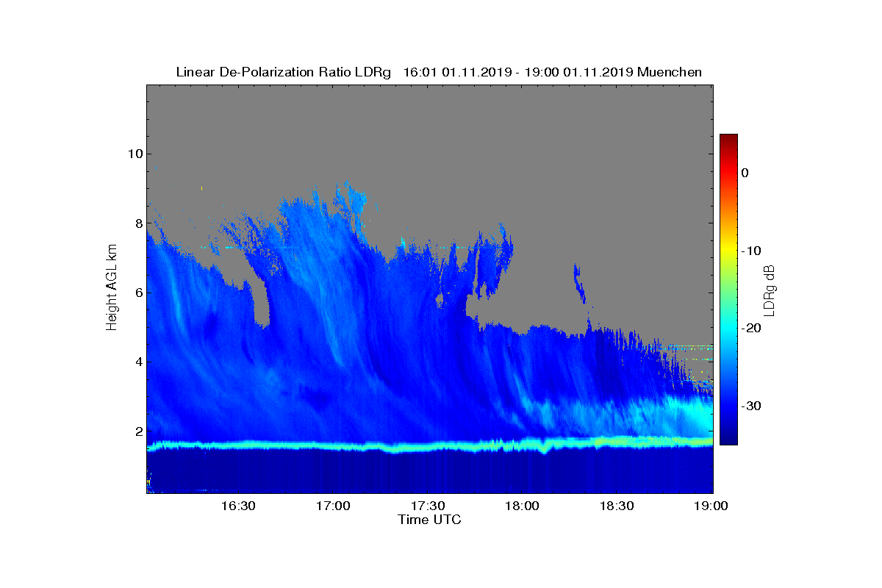The height and width of the screenshot is (588, 882).
Task: Click the height tick label 4
Action: (137, 362)
